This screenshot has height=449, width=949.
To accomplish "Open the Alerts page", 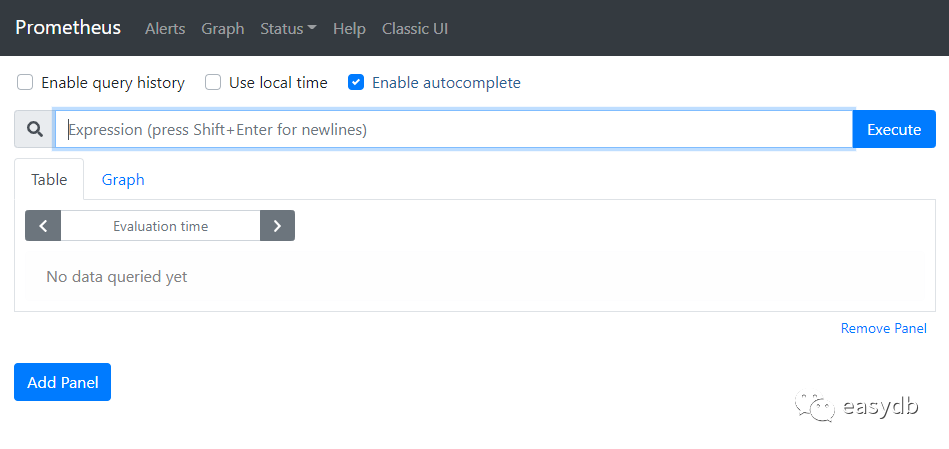I will pyautogui.click(x=165, y=29).
